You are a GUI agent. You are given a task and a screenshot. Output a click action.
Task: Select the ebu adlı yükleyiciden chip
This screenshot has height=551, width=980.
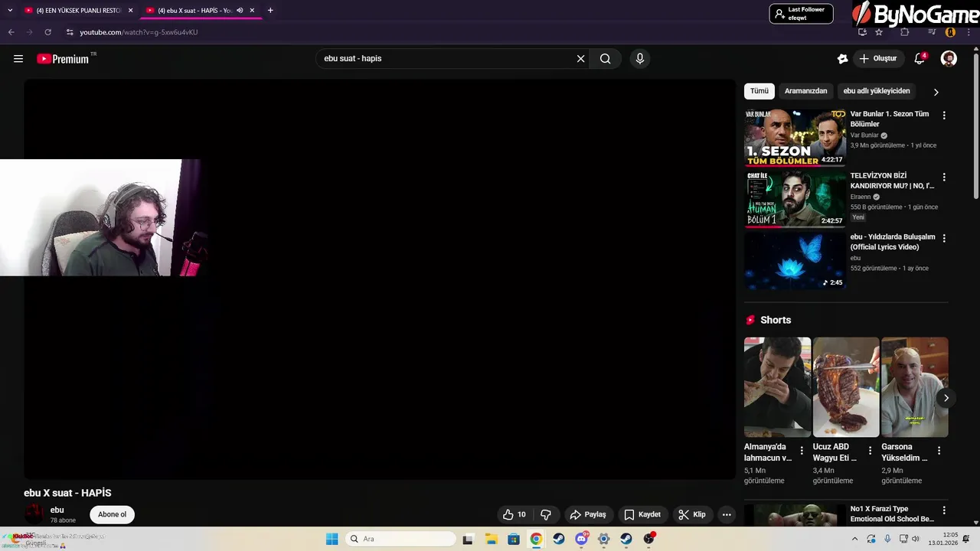[877, 91]
